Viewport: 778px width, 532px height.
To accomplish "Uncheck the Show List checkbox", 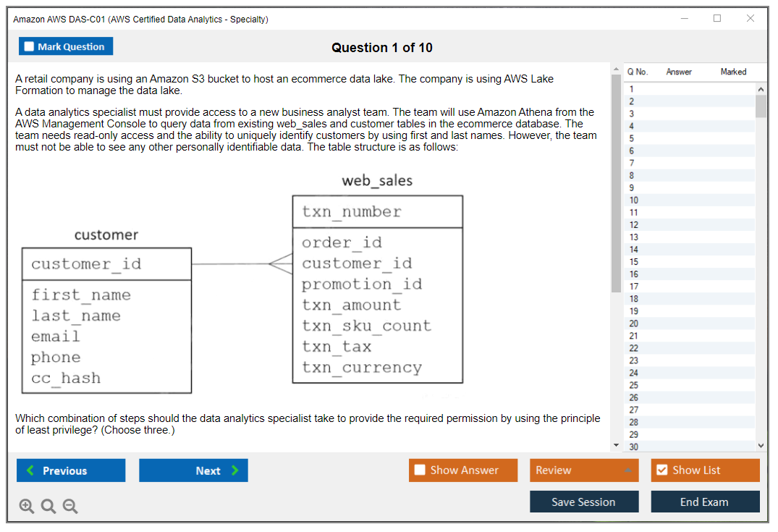I will pos(661,470).
